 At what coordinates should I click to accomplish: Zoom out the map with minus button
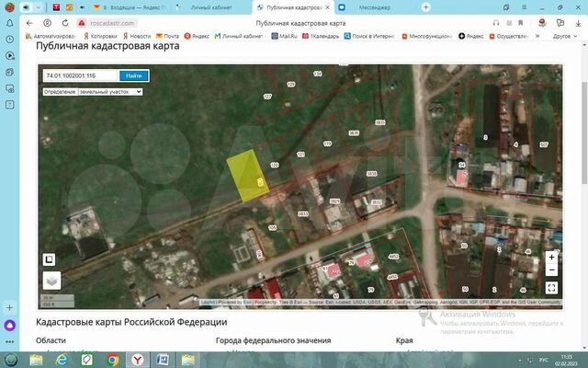[551, 270]
